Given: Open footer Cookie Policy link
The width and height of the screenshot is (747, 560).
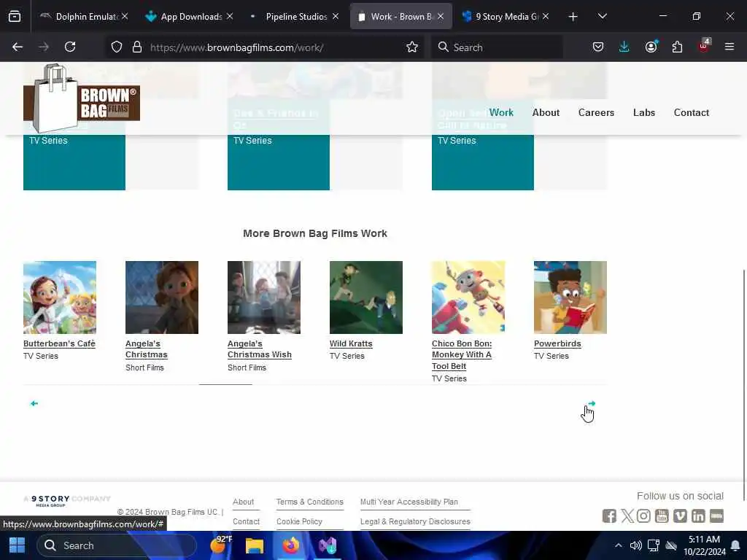Looking at the screenshot, I should coord(299,521).
